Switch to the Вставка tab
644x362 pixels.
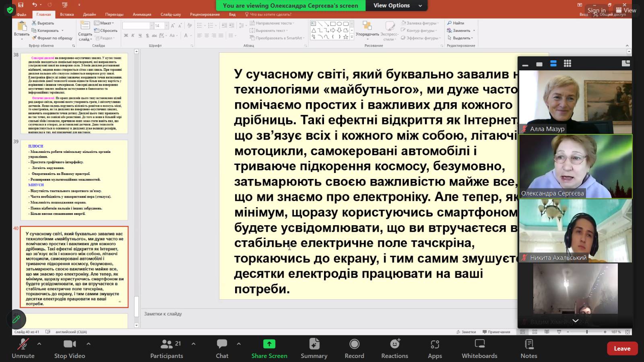pyautogui.click(x=67, y=14)
